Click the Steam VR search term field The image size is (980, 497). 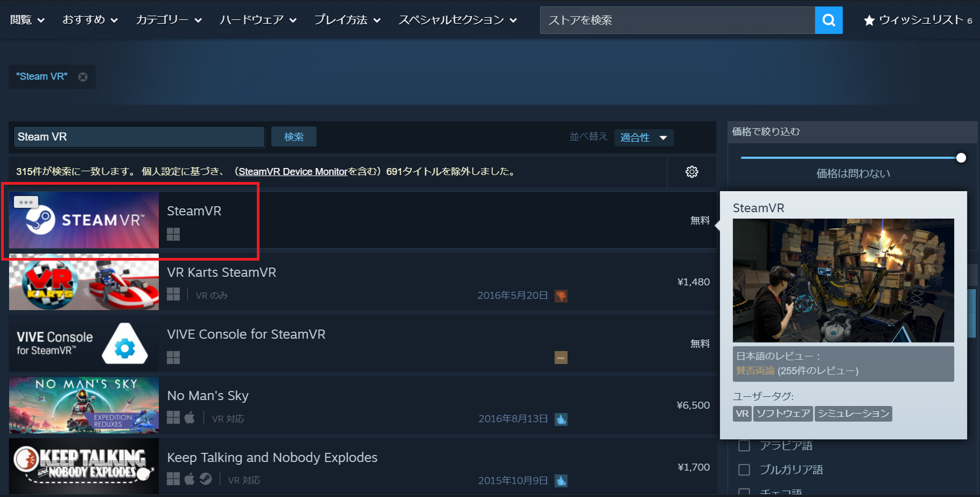[139, 137]
